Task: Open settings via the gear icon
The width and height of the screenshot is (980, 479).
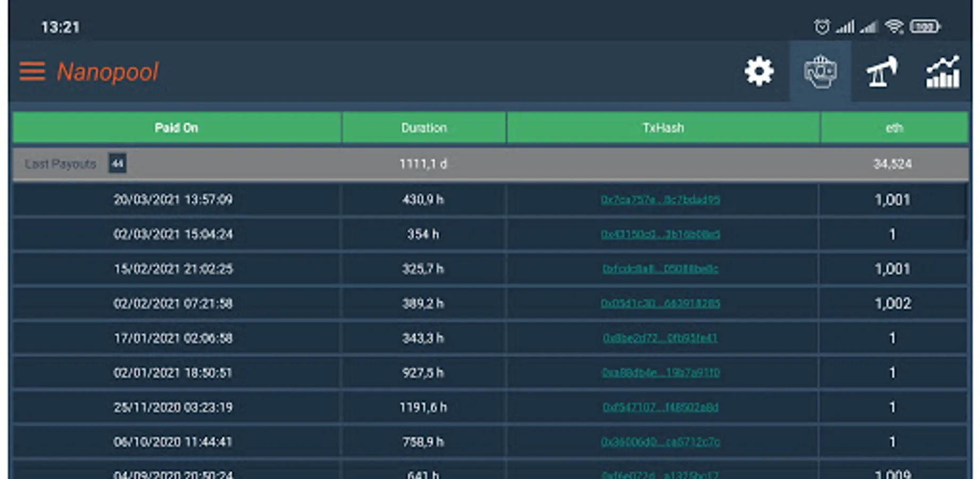Action: point(759,71)
